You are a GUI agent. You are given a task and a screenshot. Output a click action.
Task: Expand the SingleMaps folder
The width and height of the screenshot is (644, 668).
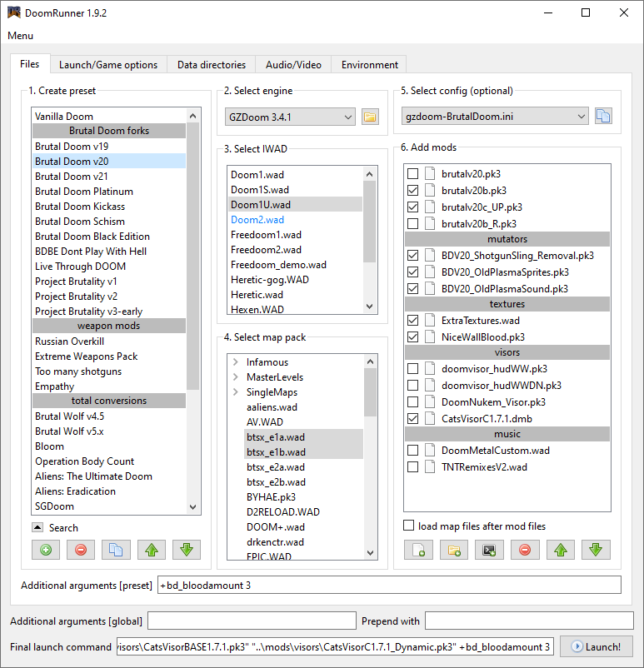point(235,392)
